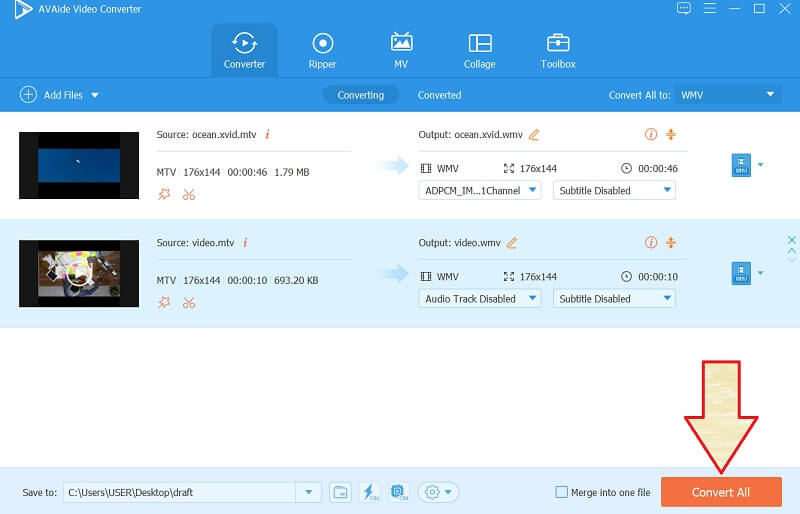
Task: Select the ocean.xvid.mtv video thumbnail
Action: pyautogui.click(x=79, y=165)
